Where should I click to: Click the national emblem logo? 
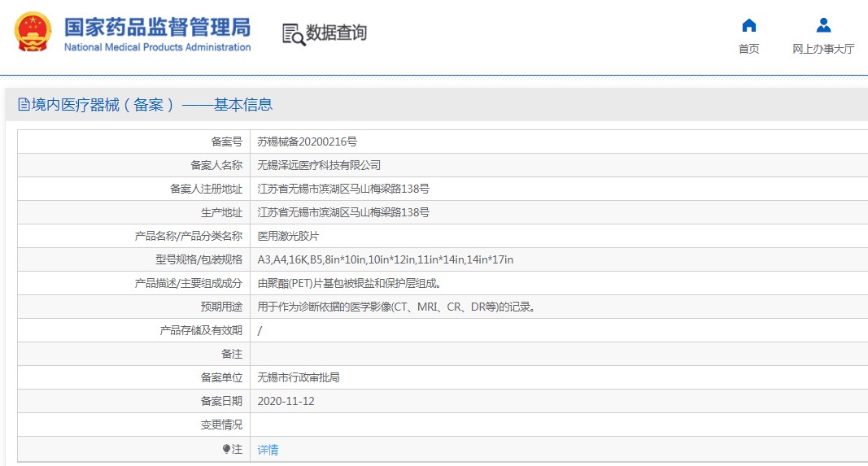point(33,32)
